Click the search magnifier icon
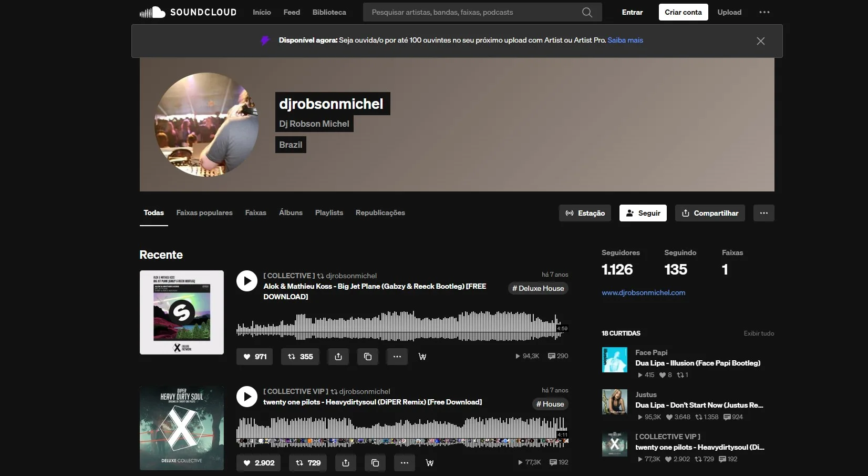868x476 pixels. (587, 12)
